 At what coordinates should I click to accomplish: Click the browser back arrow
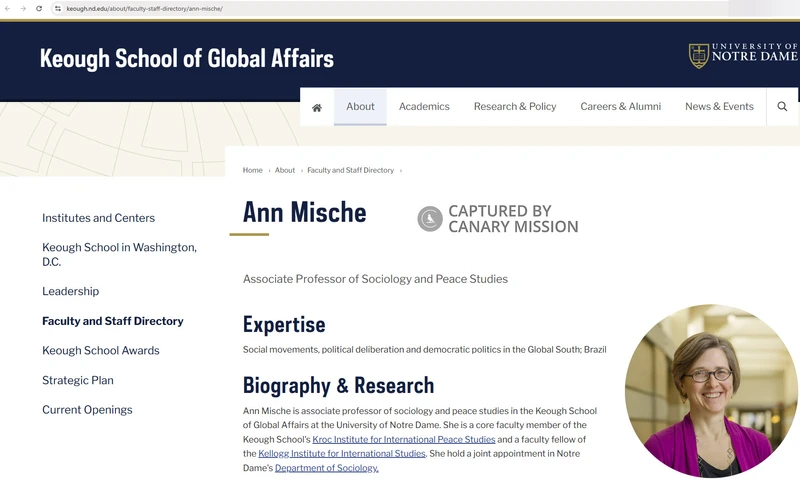coord(8,9)
